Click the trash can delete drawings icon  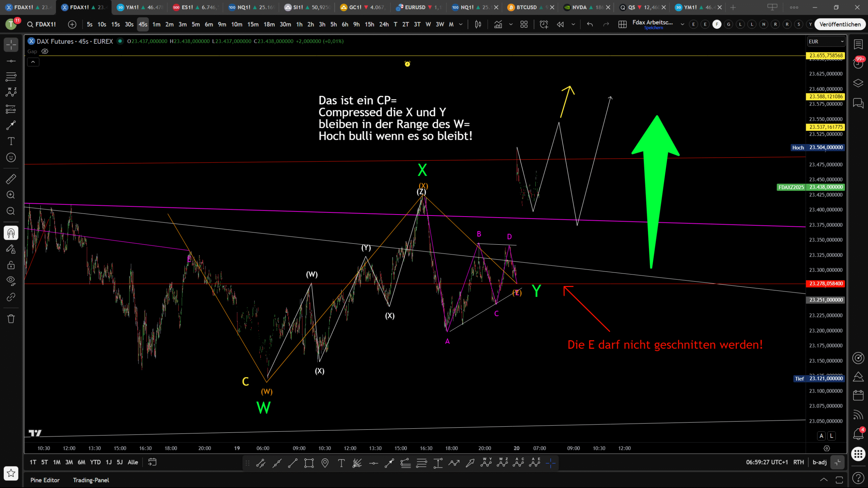point(11,319)
